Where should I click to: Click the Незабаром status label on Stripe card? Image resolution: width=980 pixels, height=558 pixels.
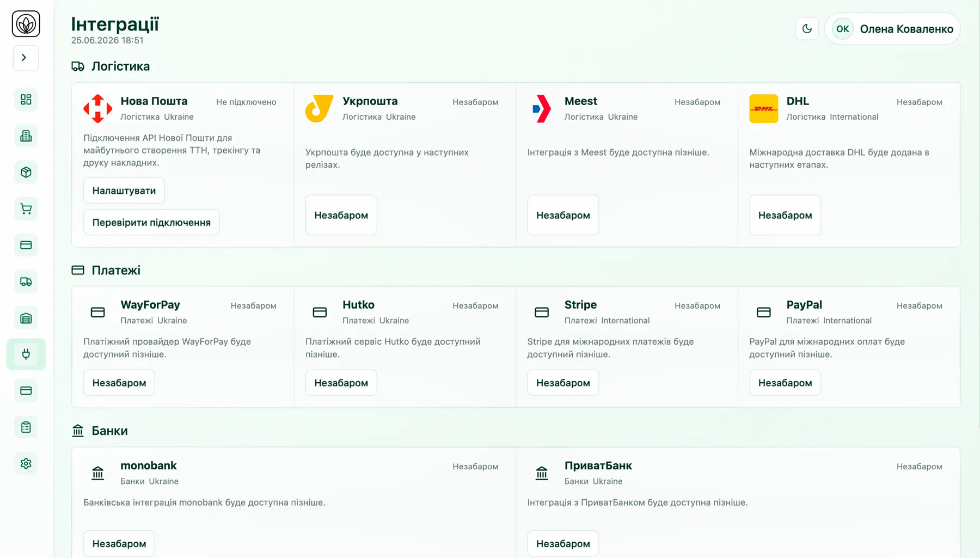697,305
